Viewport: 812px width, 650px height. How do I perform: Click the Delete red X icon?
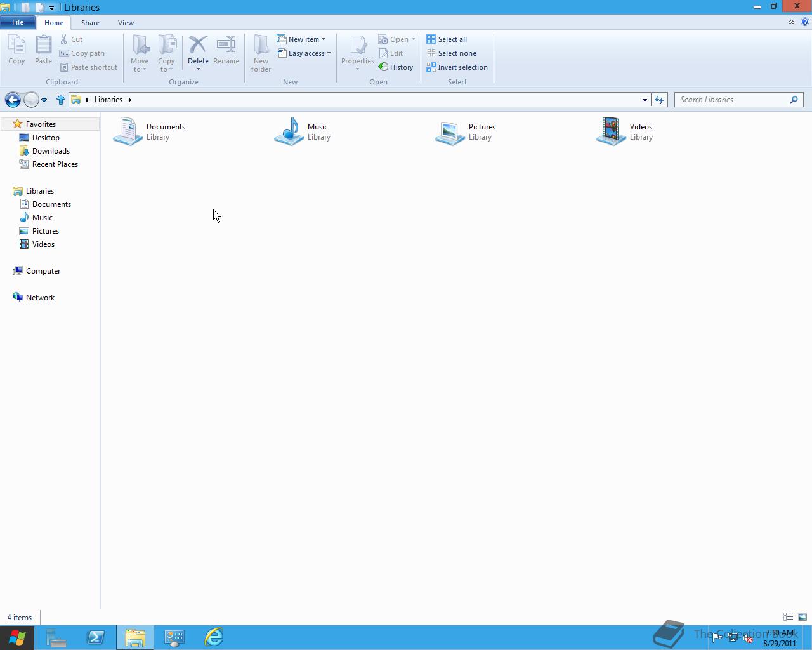click(x=198, y=46)
